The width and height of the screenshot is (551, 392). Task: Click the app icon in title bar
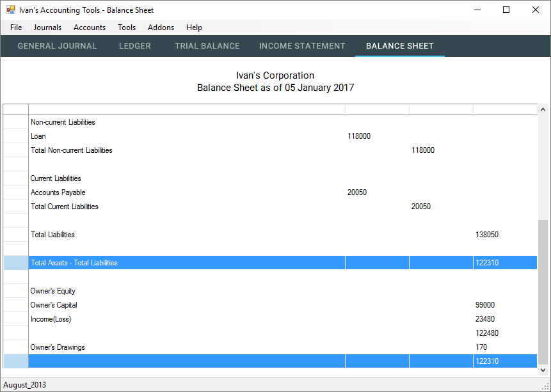[x=10, y=10]
